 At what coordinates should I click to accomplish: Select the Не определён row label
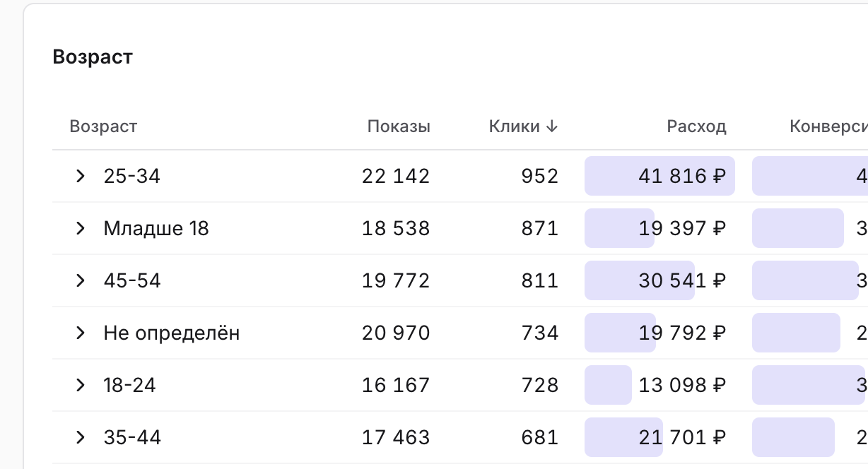tap(172, 333)
